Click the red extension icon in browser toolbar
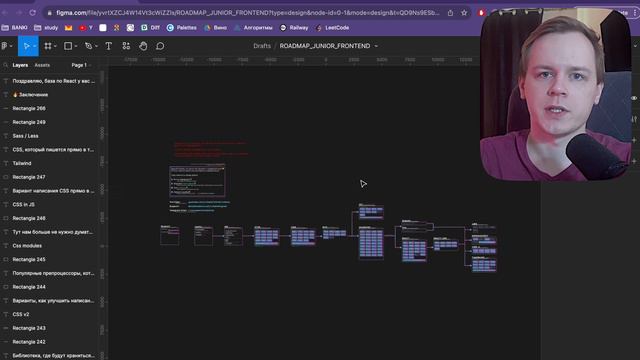Viewport: 640px width, 360px height. point(481,13)
